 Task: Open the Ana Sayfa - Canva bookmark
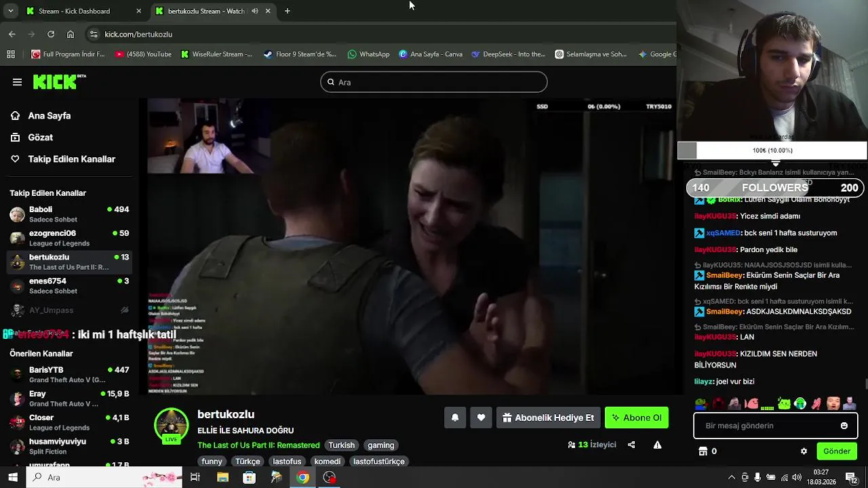[431, 54]
